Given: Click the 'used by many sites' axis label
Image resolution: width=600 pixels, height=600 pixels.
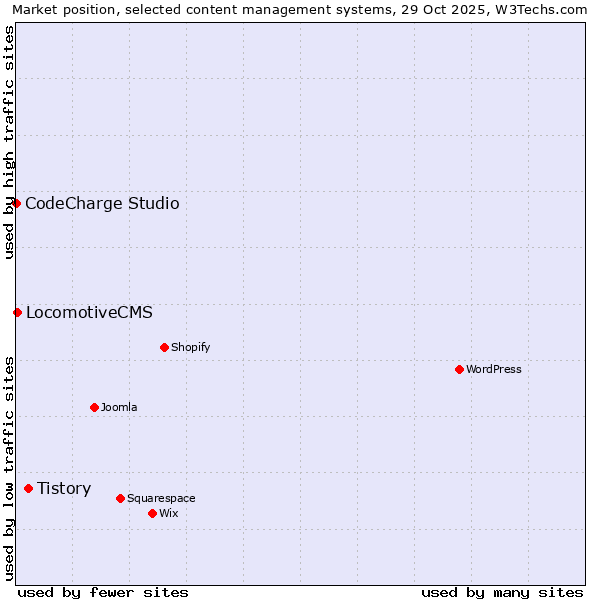Looking at the screenshot, I should click(x=502, y=592).
